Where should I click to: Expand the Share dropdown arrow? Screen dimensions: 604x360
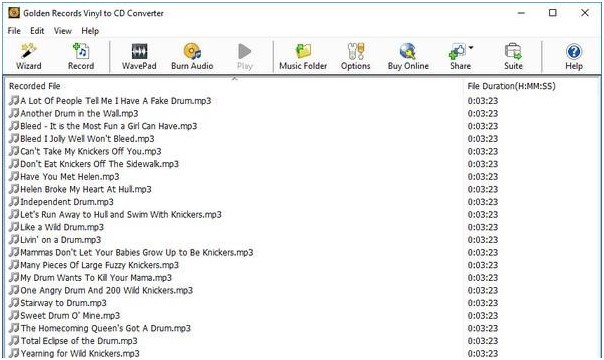471,48
